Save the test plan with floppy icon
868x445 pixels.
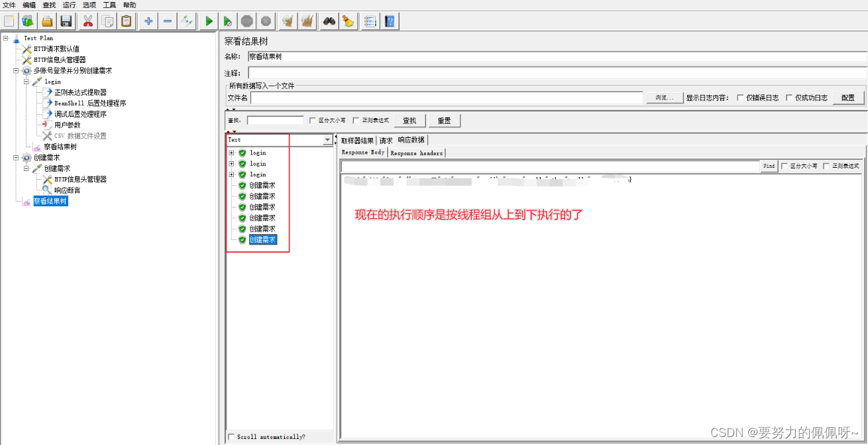(66, 21)
